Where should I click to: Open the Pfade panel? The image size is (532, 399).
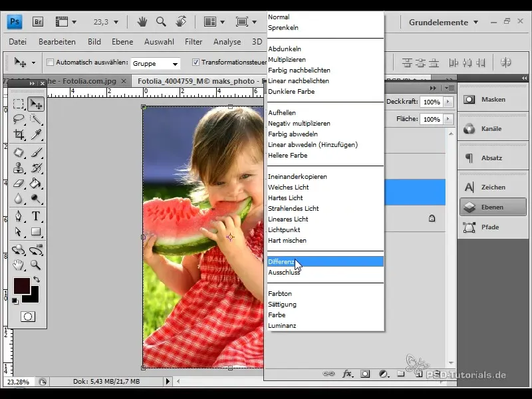coord(493,227)
